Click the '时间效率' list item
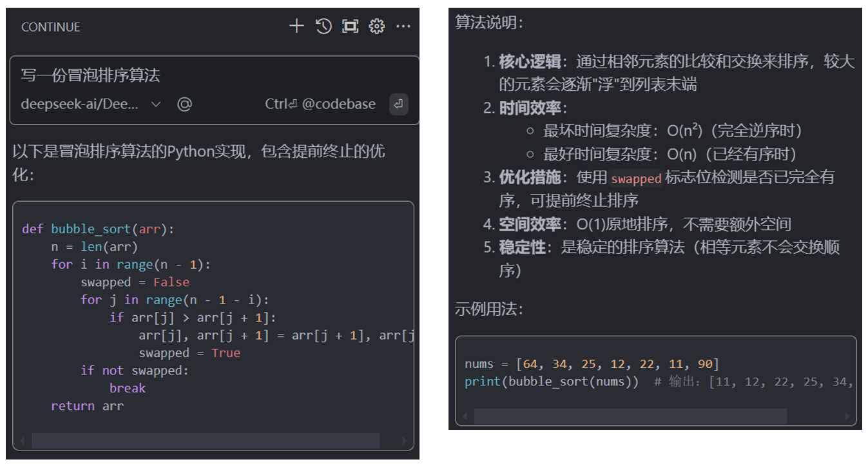Screen dimensions: 868x464 coord(525,108)
